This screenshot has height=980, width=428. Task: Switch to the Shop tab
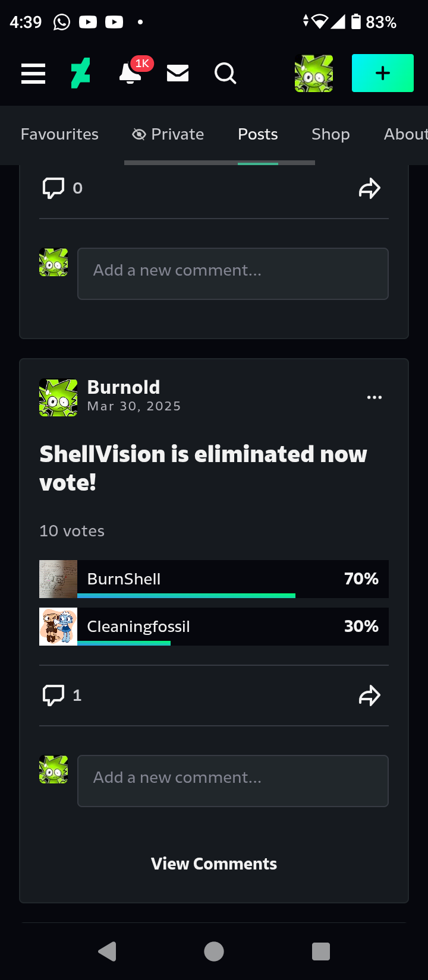(331, 134)
